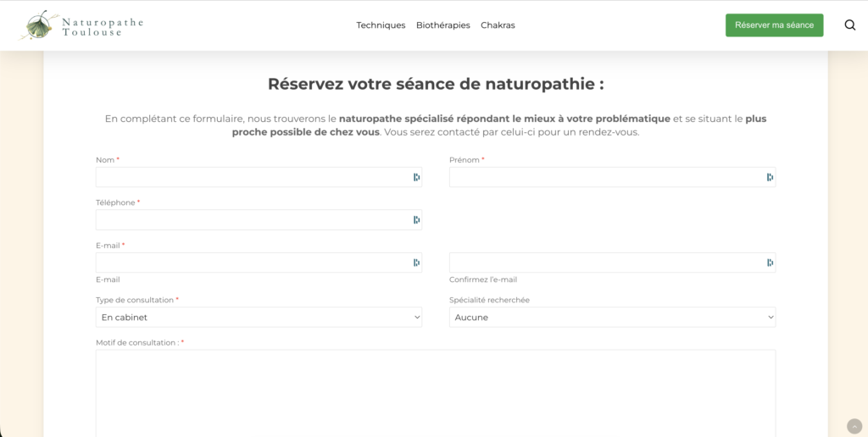Click autofill icon in Prénom field
Screen dimensions: 868x437
pos(770,177)
